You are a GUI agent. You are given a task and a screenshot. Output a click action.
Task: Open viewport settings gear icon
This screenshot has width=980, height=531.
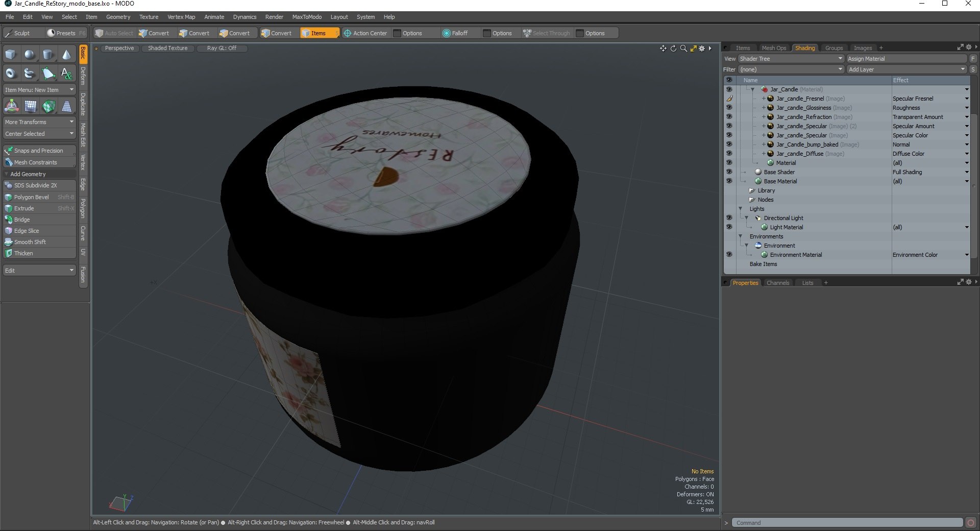(702, 49)
